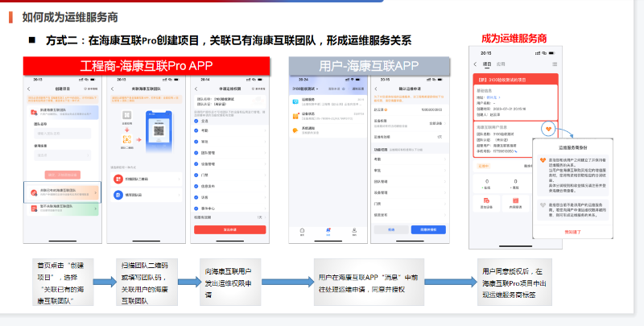Toggle the 信息发布 permission checkbox

point(196,186)
